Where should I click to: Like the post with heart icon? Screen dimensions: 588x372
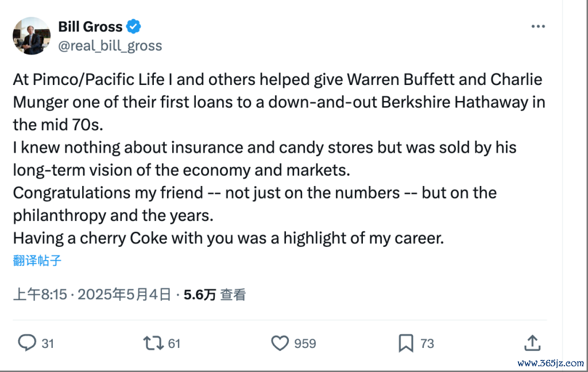(280, 343)
